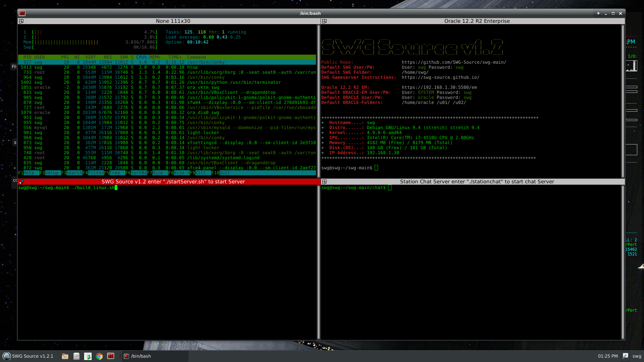Image resolution: width=644 pixels, height=362 pixels.
Task: Click the group icon of the Station Chat Server pane
Action: coord(324,182)
